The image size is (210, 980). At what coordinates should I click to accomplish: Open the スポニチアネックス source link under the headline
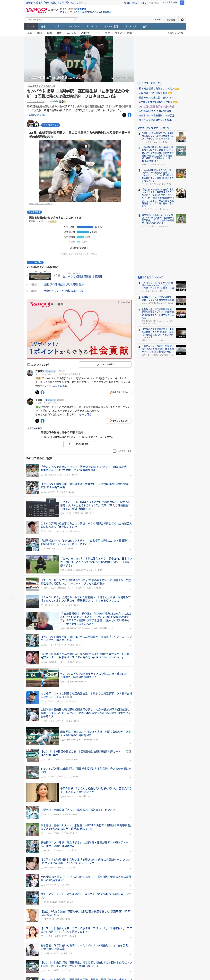pos(35,102)
